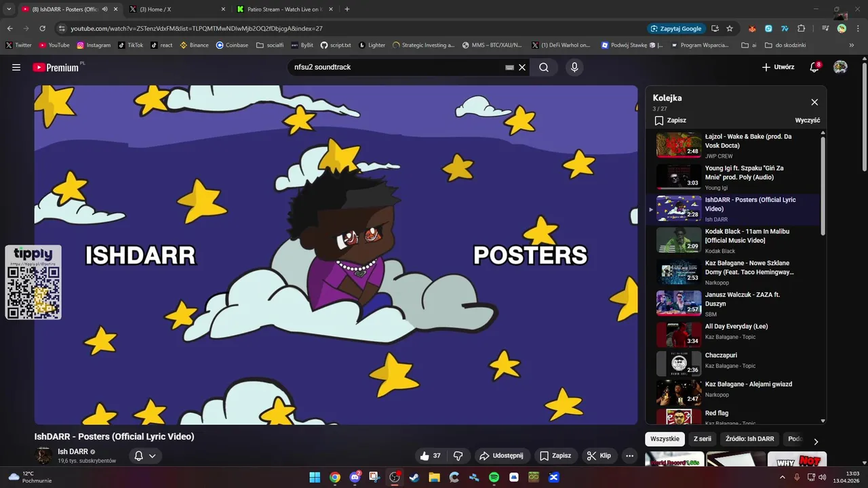Run search with the magnifier button
Image resolution: width=868 pixels, height=488 pixels.
click(x=544, y=67)
